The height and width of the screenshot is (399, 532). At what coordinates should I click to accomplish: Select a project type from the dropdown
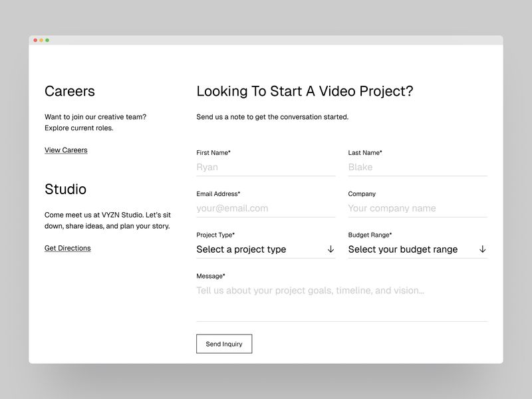click(253, 249)
